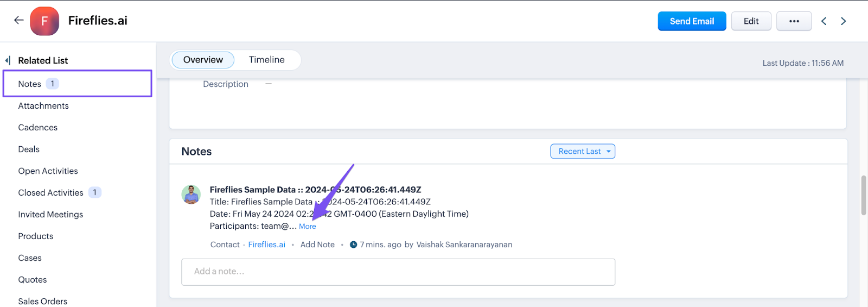Viewport: 868px width, 307px height.
Task: Click the Add Note link
Action: pyautogui.click(x=317, y=245)
